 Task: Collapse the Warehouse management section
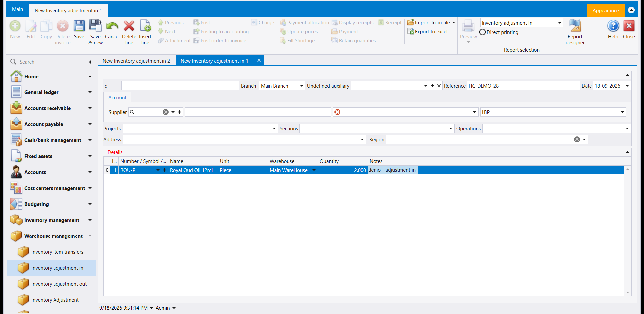coord(90,236)
